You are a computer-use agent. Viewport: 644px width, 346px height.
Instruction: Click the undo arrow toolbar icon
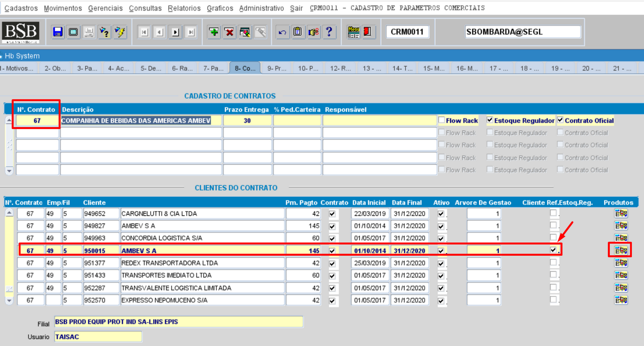click(282, 32)
